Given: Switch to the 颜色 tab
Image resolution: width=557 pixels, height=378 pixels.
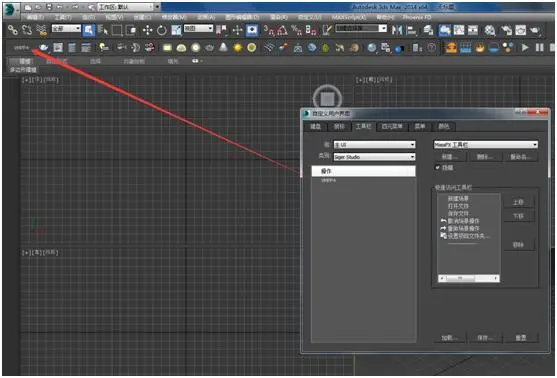Looking at the screenshot, I should click(444, 126).
